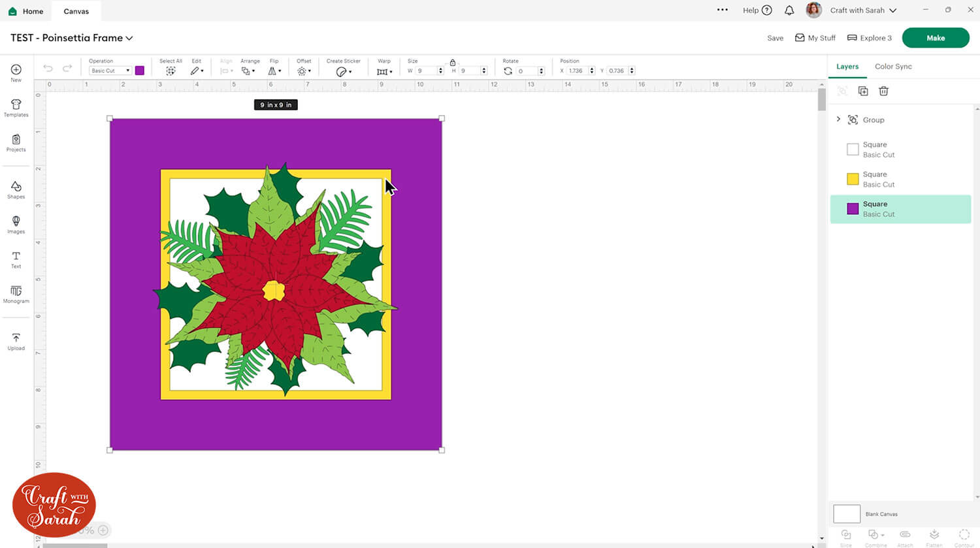
Task: Switch to the Color Sync tab
Action: tap(892, 67)
